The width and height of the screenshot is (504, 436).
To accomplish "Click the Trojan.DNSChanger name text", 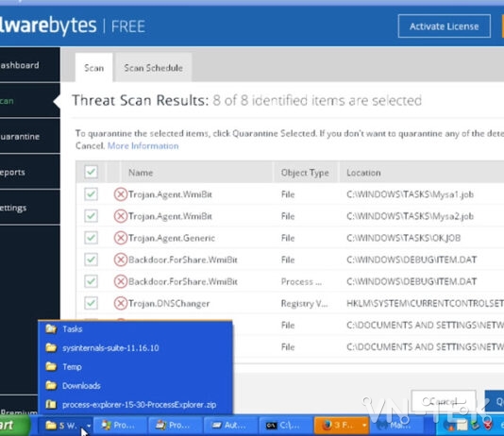I will 169,303.
